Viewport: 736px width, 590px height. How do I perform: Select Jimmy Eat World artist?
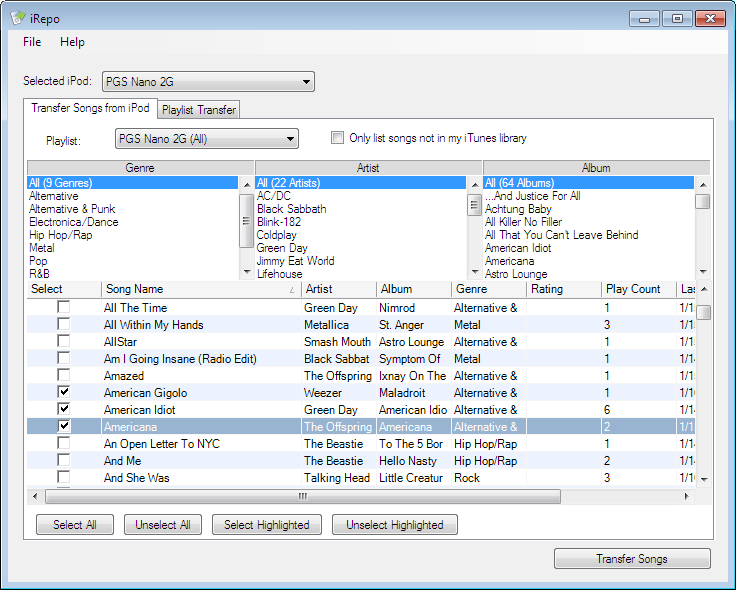(360, 261)
